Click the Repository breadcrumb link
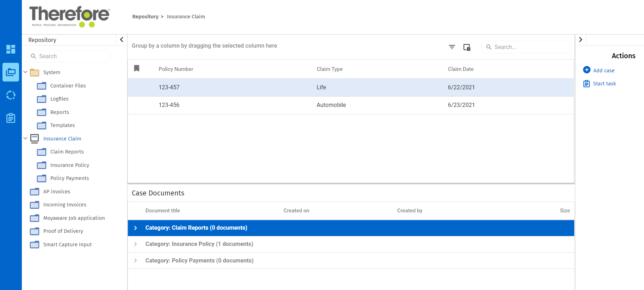Image resolution: width=644 pixels, height=290 pixels. tap(145, 17)
